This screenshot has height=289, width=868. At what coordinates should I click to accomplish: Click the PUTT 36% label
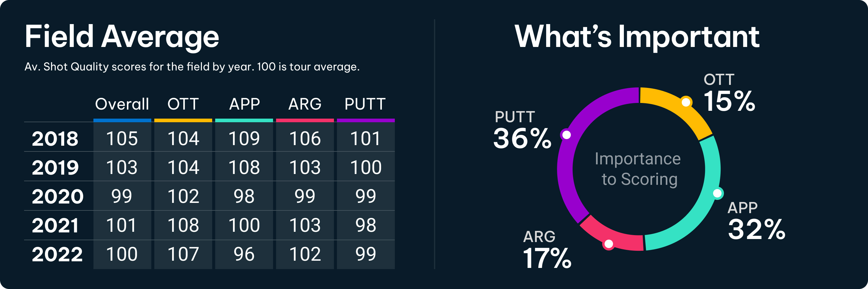click(x=521, y=131)
